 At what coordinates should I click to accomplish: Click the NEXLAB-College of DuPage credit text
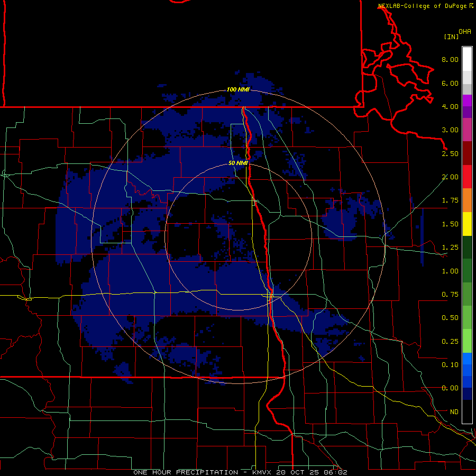422,6
